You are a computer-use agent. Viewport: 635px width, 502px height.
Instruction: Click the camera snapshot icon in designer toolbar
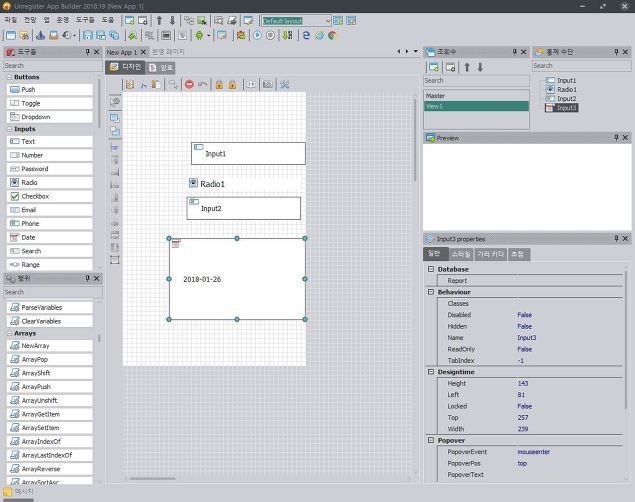[x=268, y=84]
